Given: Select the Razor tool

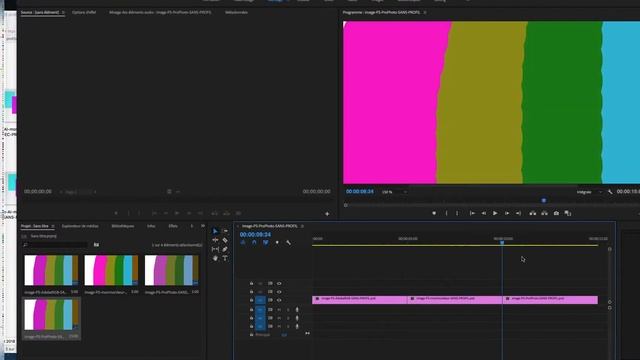Looking at the screenshot, I should (225, 240).
